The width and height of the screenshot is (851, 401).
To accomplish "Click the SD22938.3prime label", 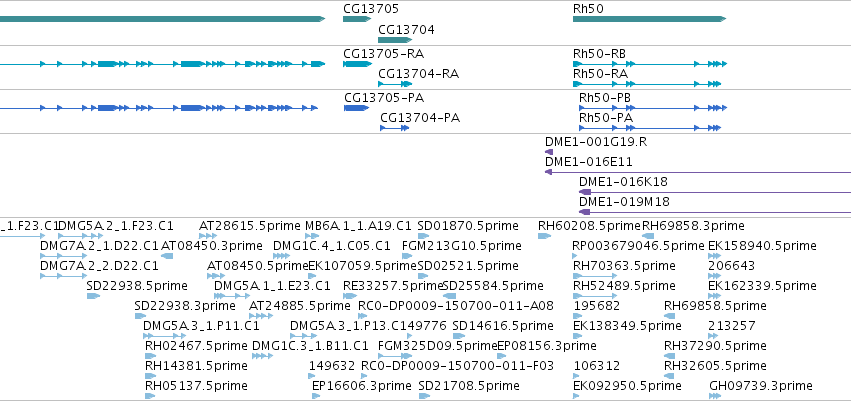I will tap(185, 305).
